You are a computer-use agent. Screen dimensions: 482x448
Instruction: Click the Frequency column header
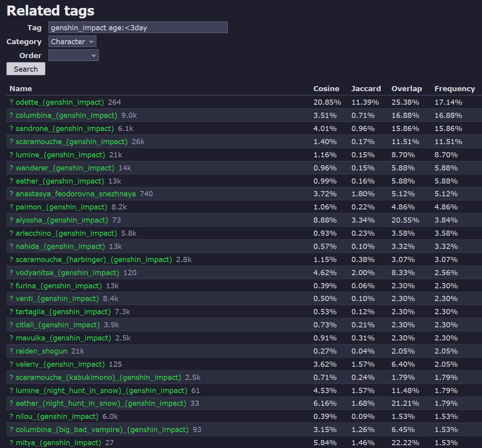(455, 89)
